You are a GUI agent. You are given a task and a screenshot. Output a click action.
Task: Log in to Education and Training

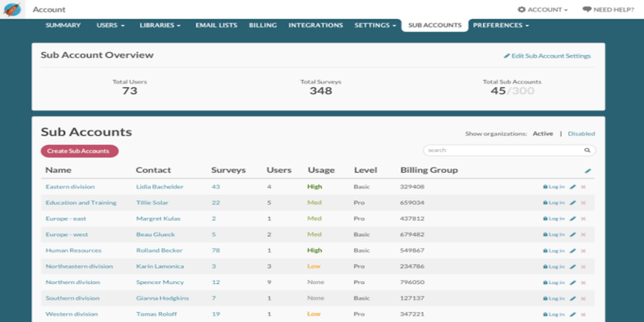pyautogui.click(x=554, y=203)
